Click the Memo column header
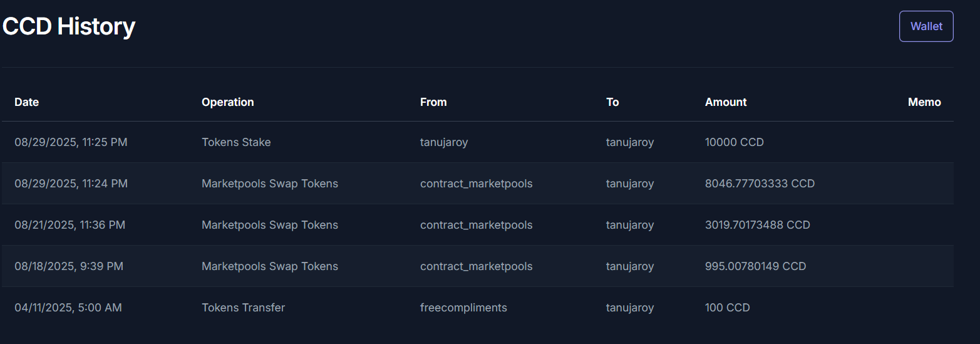 924,102
